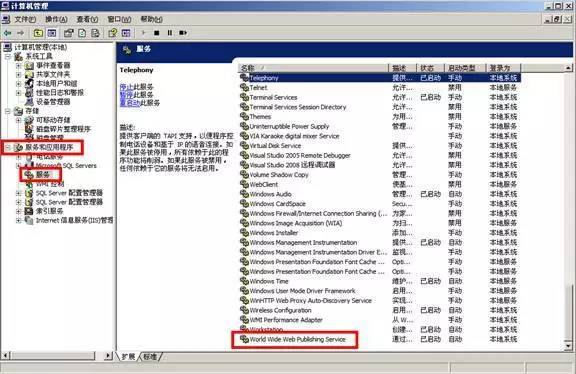Expand the 共享文件夹 branch
Viewport: 576px width, 374px height.
pos(19,75)
